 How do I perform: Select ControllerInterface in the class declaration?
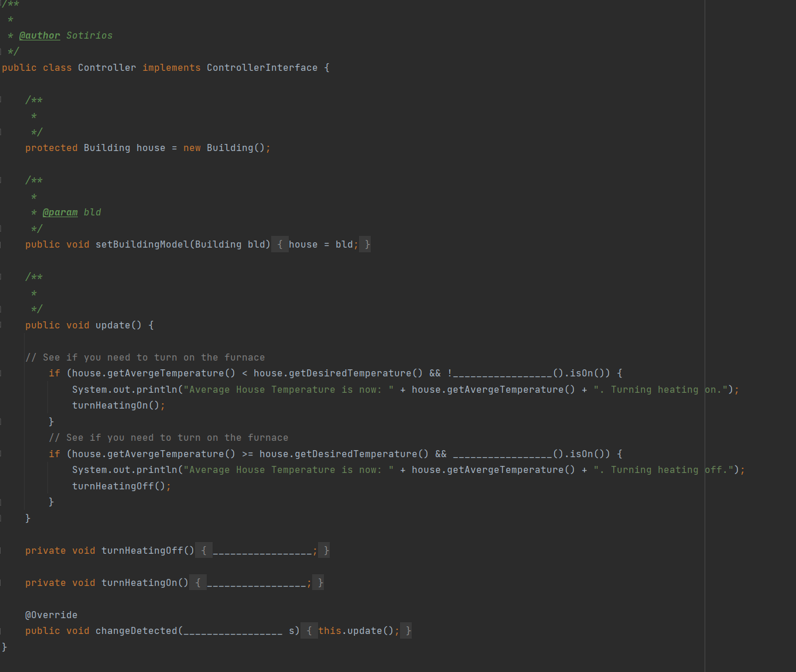click(262, 67)
